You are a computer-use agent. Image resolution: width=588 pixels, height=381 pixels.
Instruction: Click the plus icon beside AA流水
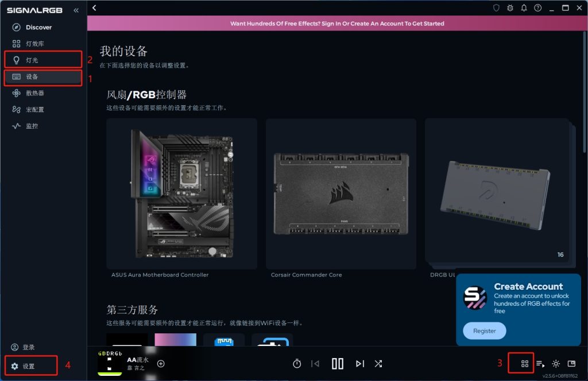pyautogui.click(x=161, y=363)
